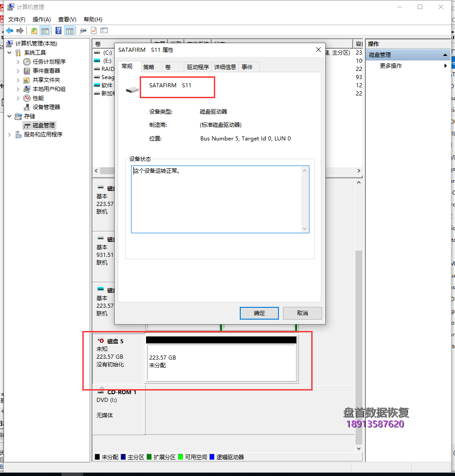Expand the 任务计划程序 tree node

(18, 62)
